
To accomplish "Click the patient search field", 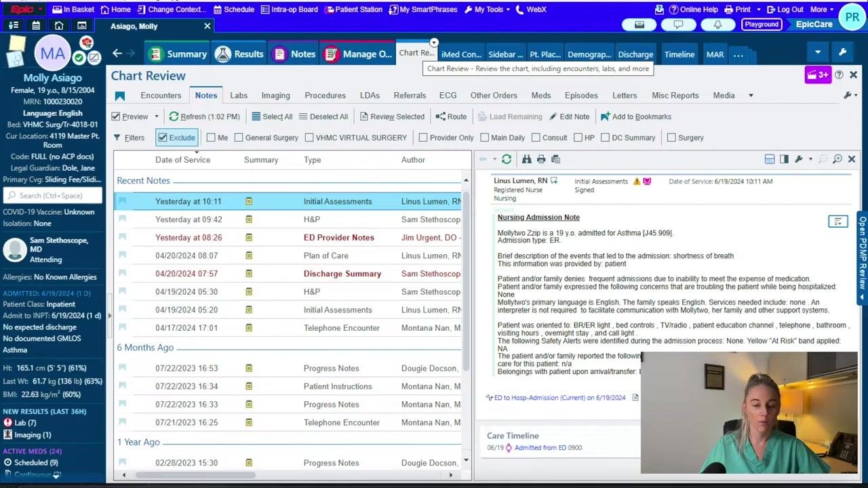I will (x=53, y=196).
